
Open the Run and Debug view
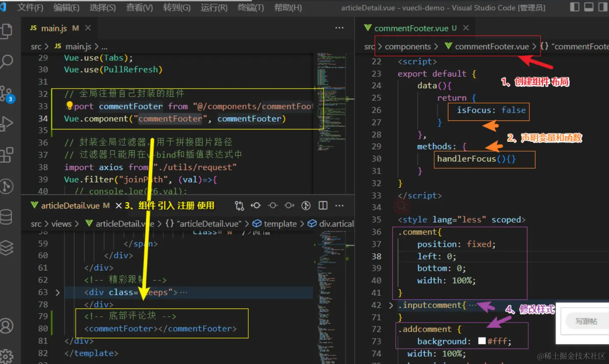(x=6, y=124)
